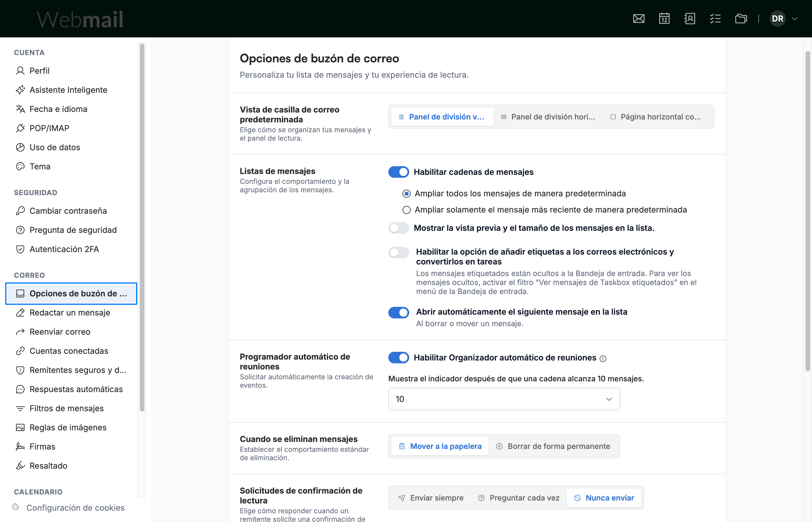Image resolution: width=812 pixels, height=522 pixels.
Task: Open the mail envelope icon in header
Action: 639,19
